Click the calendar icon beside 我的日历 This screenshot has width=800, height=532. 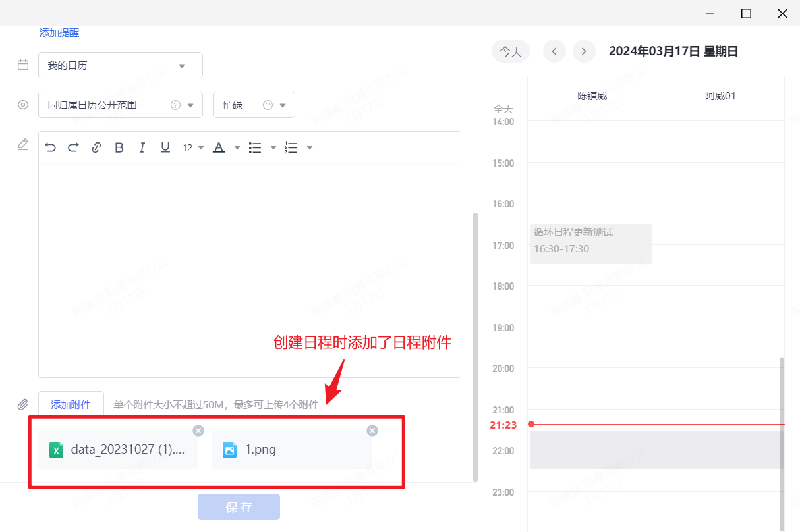point(23,65)
